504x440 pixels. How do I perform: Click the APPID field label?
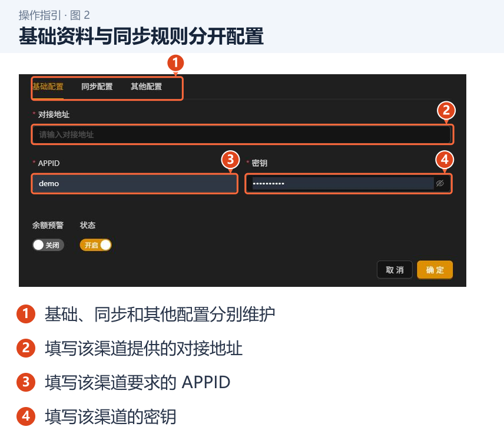click(x=49, y=163)
